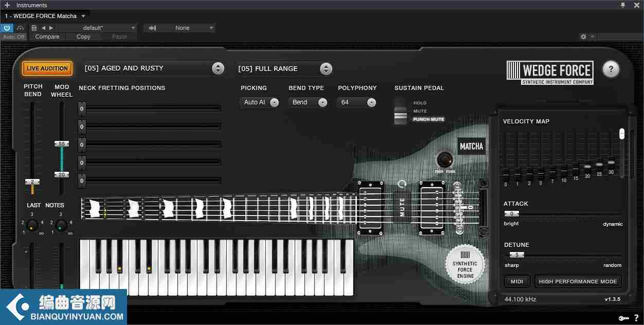644x325 pixels.
Task: Click the Pitch Bend slider handle
Action: pos(32,182)
